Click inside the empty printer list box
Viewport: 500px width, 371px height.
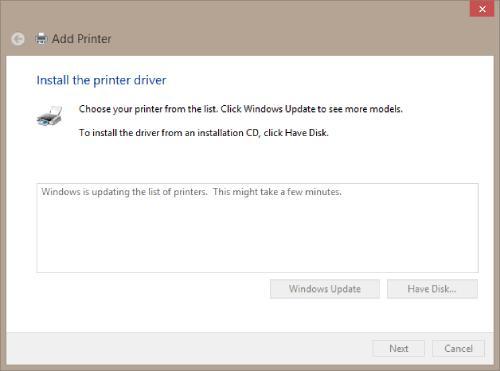[257, 233]
